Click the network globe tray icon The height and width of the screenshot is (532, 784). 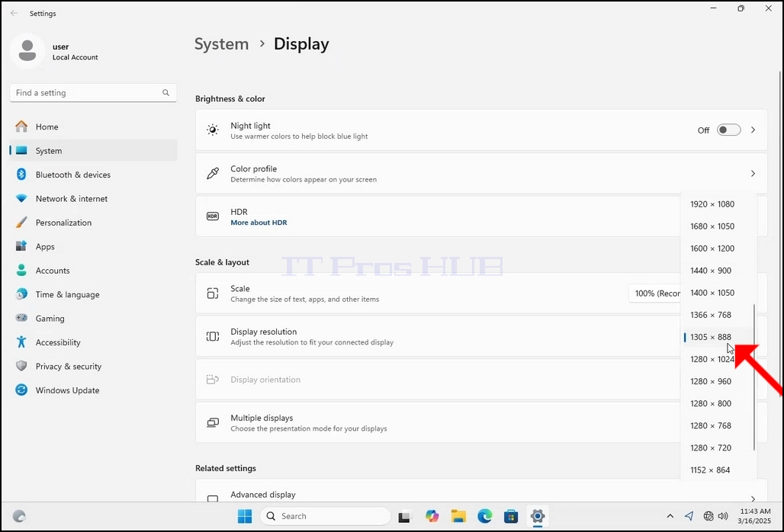(708, 516)
